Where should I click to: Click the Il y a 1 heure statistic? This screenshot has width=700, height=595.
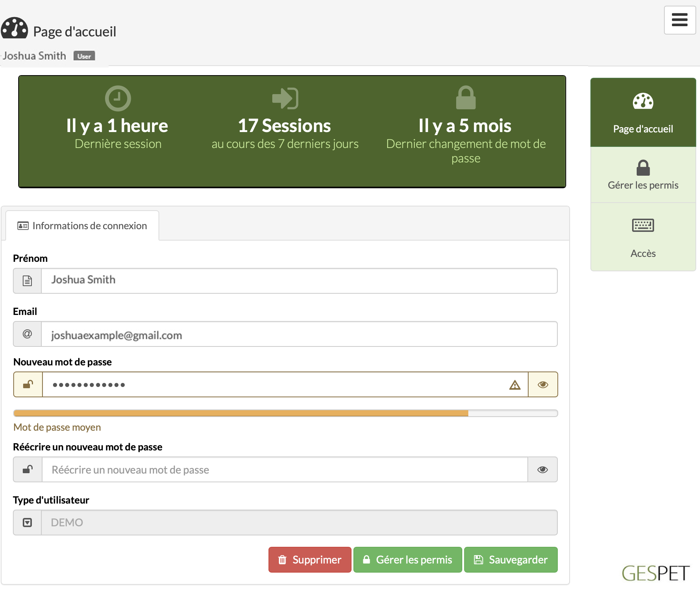117,126
